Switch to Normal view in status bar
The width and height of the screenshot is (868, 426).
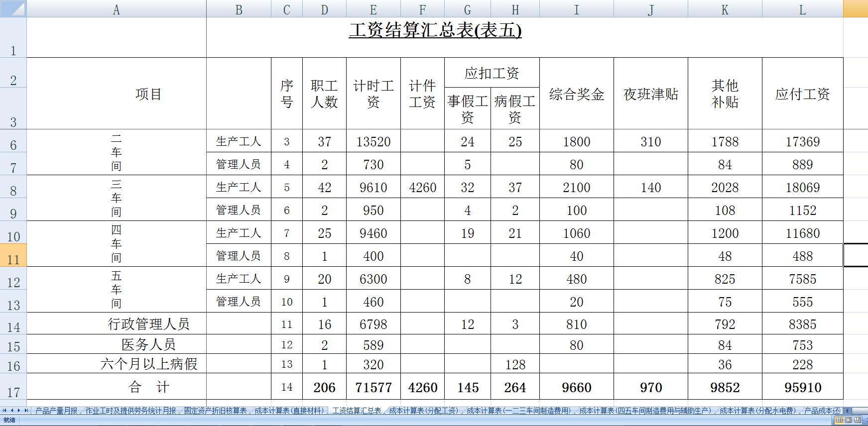[840, 420]
